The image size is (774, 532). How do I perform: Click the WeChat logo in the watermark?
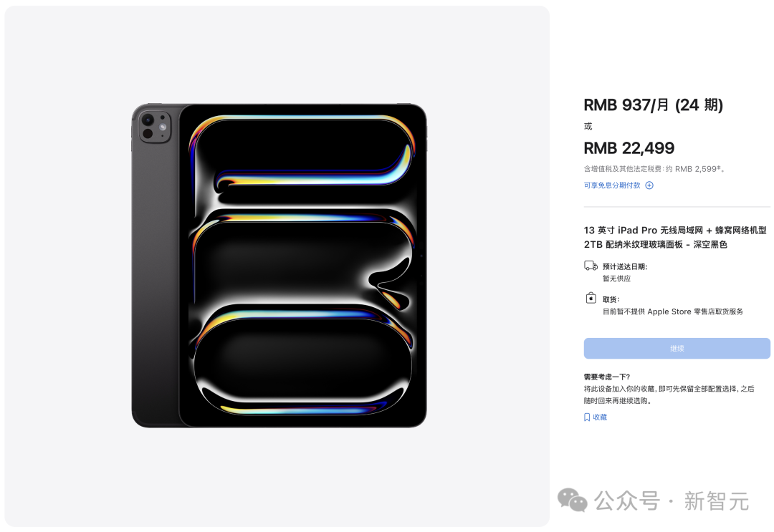click(x=573, y=500)
